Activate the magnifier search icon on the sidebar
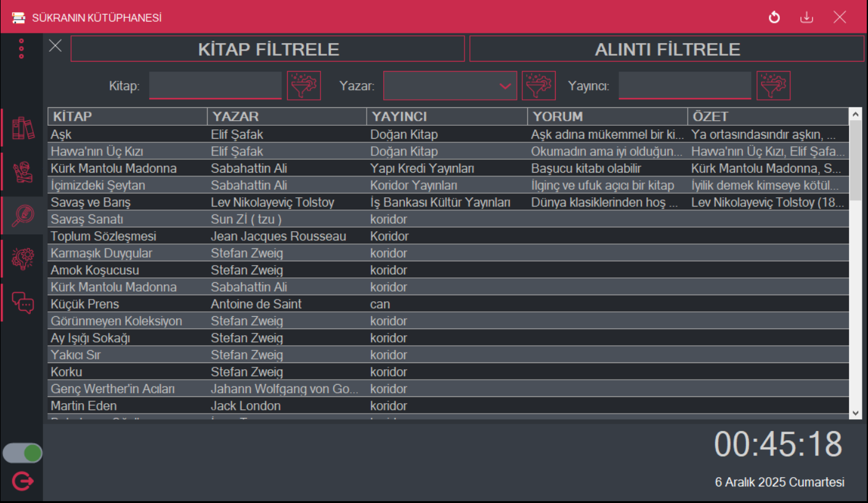This screenshot has height=503, width=868. (x=22, y=215)
